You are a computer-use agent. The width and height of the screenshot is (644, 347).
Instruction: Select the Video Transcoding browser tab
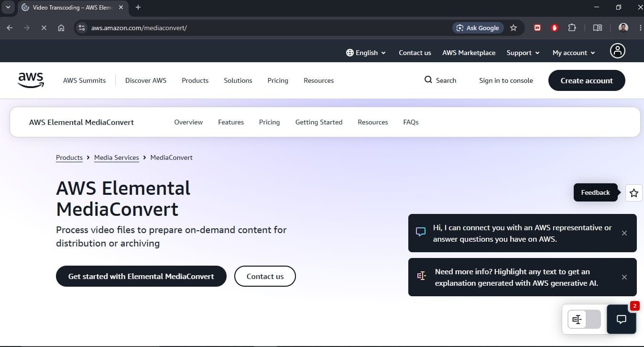pos(72,8)
